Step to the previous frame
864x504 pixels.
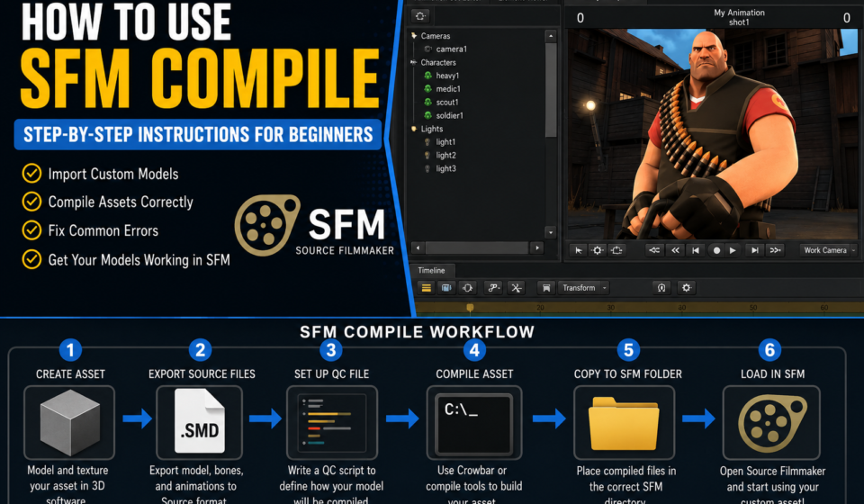696,250
